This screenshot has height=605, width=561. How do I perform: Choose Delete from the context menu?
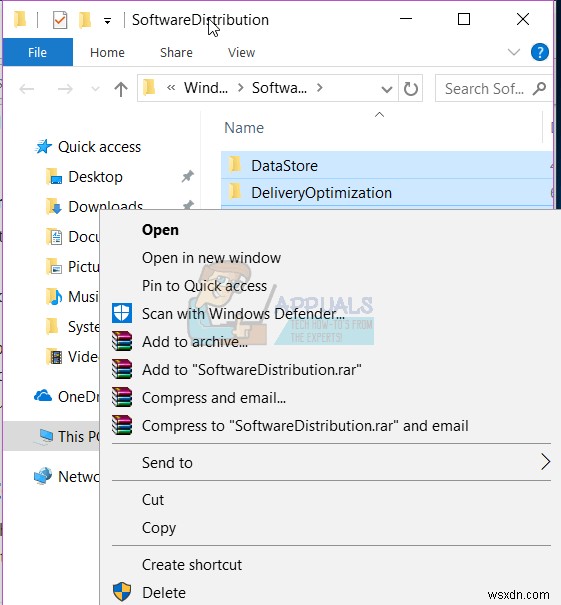[164, 593]
